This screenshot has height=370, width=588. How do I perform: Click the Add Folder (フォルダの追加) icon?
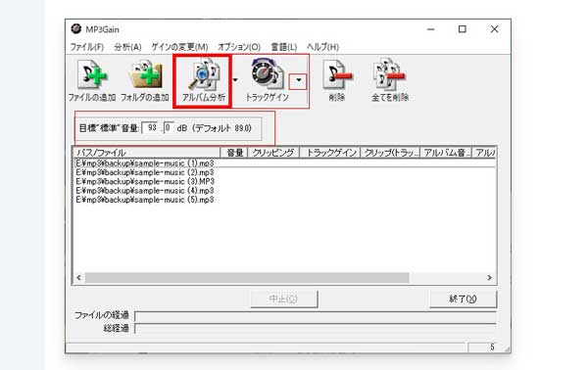point(146,75)
